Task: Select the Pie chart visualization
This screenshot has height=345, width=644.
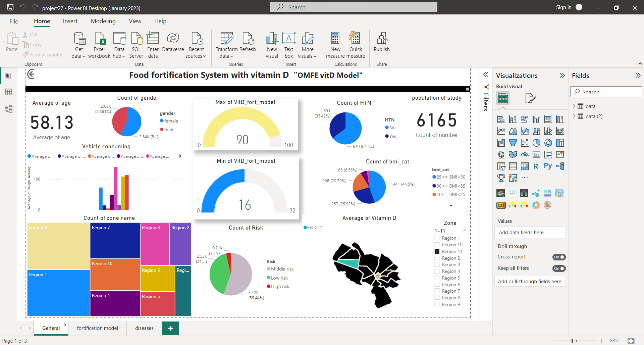Action: [x=536, y=143]
